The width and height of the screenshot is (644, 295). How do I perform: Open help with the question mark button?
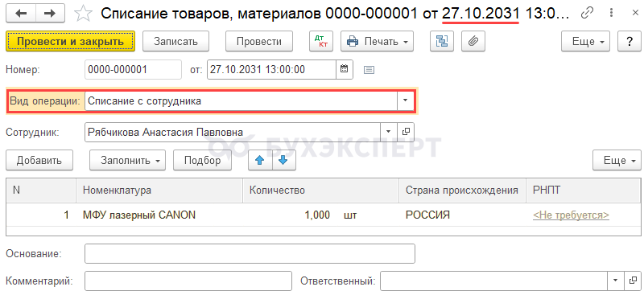[629, 41]
